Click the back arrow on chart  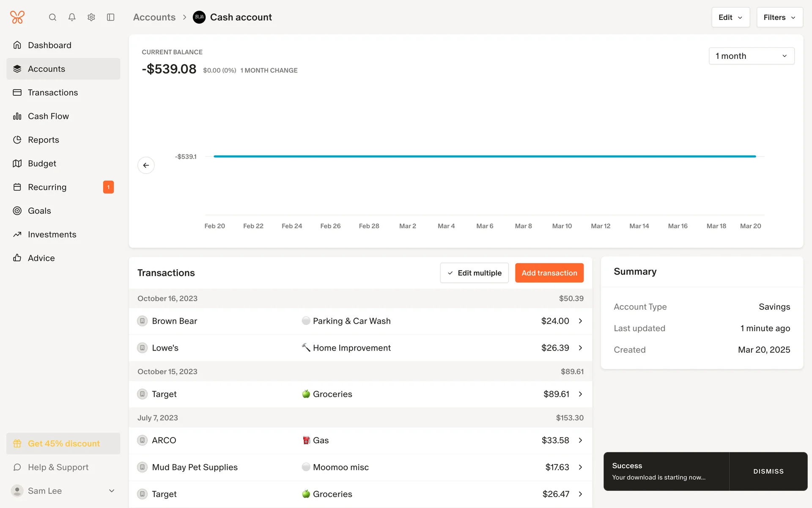146,165
